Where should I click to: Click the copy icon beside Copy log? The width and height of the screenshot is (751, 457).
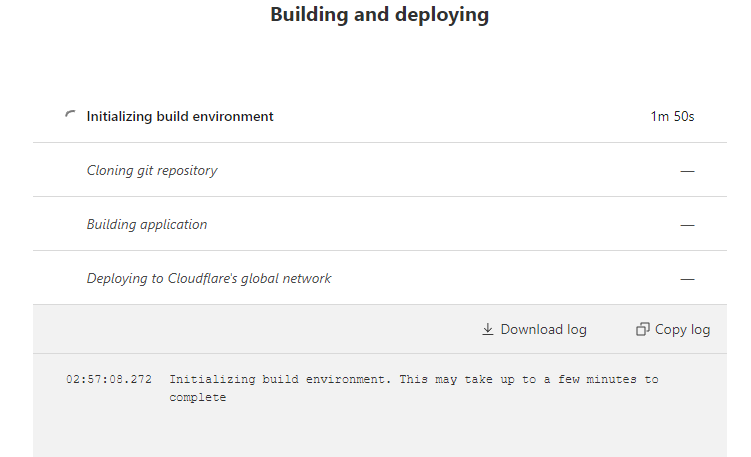(643, 329)
